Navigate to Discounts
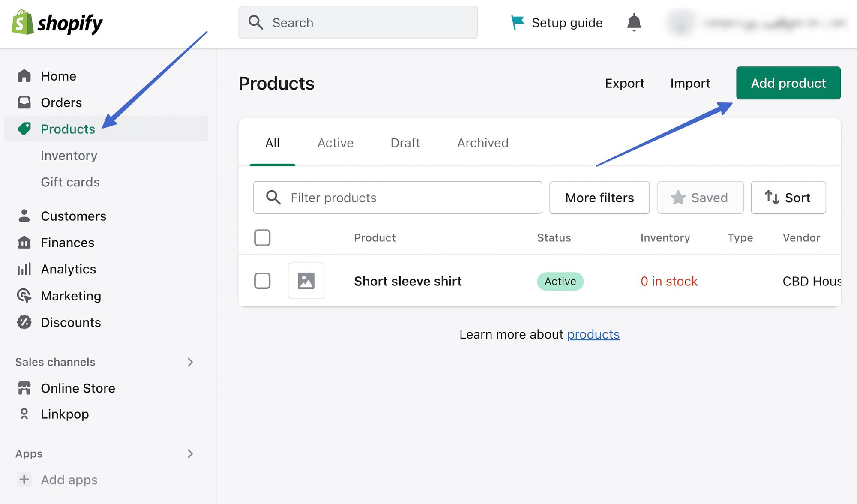This screenshot has height=504, width=857. click(71, 322)
